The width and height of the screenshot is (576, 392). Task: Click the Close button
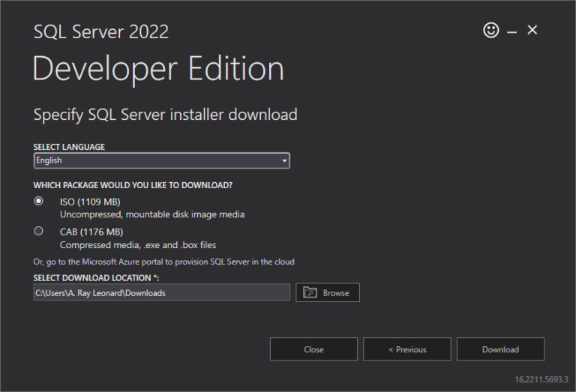click(x=313, y=349)
